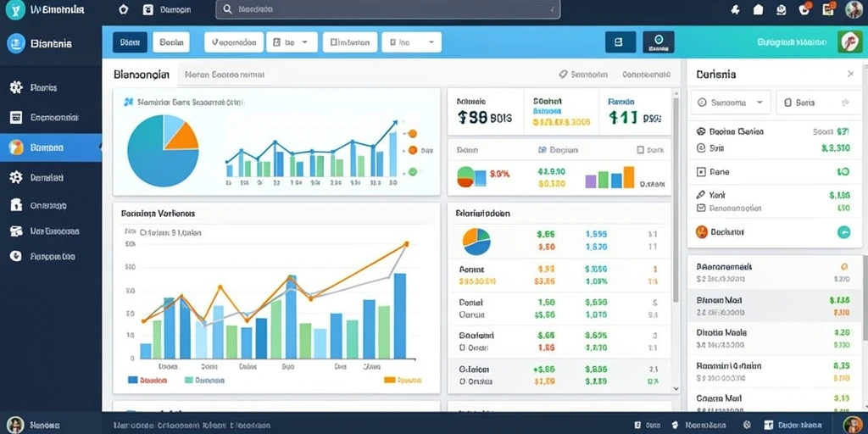Image resolution: width=868 pixels, height=434 pixels.
Task: Check the box beside the Pane row
Action: pyautogui.click(x=701, y=172)
